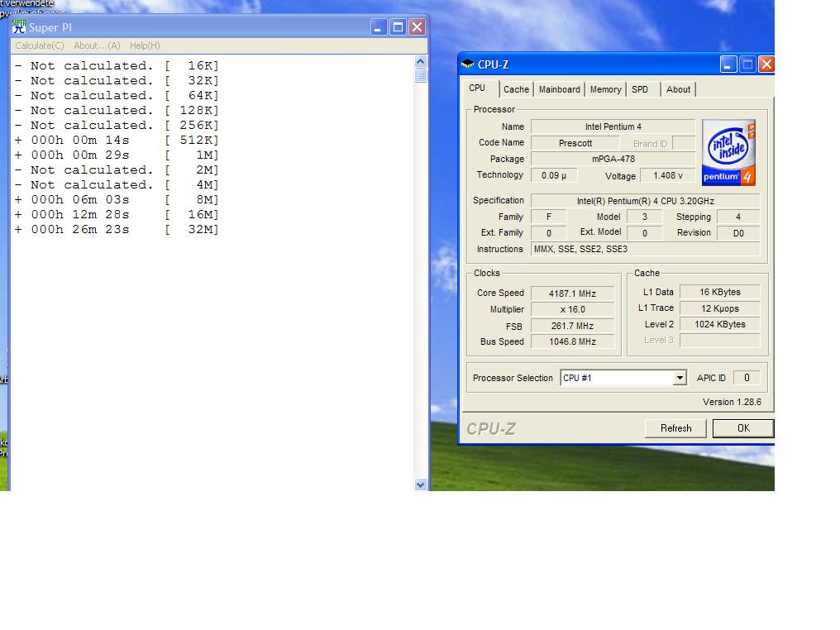Screen dimensions: 840x630
Task: Click the L1 Trace value '12 Kµops'
Action: pyautogui.click(x=719, y=308)
